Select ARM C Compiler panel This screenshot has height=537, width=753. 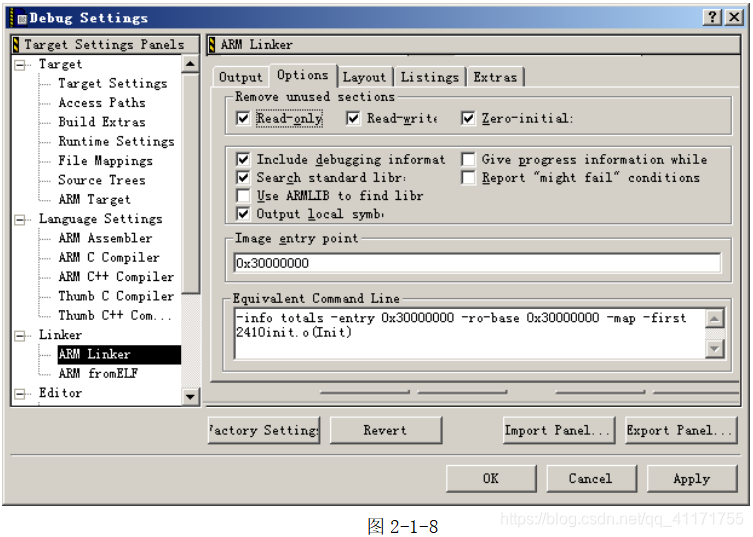[x=109, y=257]
